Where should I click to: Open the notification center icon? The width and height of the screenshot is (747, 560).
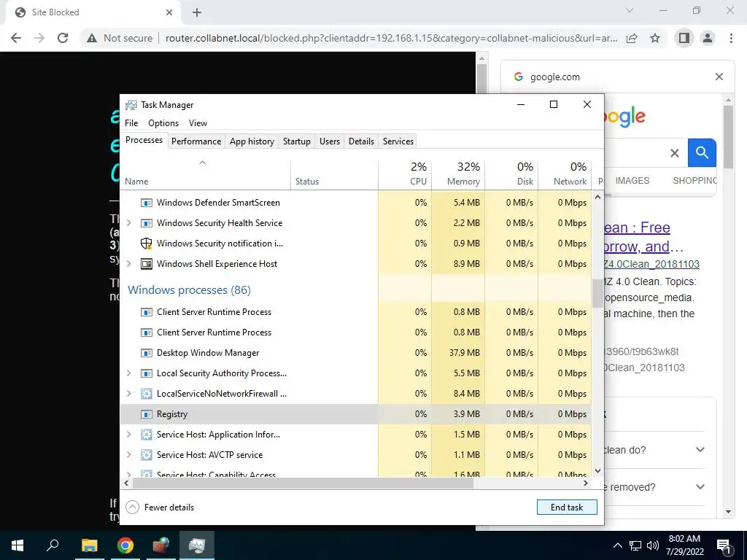click(724, 546)
